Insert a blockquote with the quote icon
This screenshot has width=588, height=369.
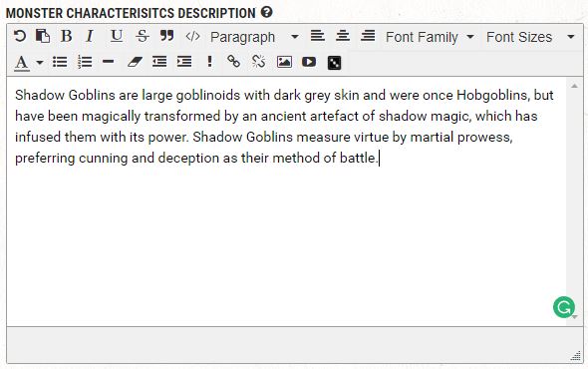166,36
